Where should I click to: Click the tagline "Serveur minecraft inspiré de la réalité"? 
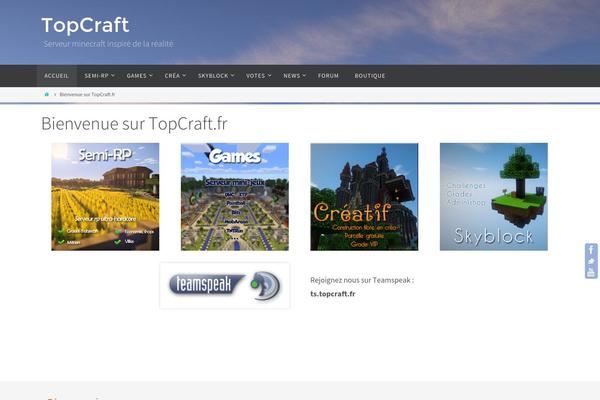108,44
